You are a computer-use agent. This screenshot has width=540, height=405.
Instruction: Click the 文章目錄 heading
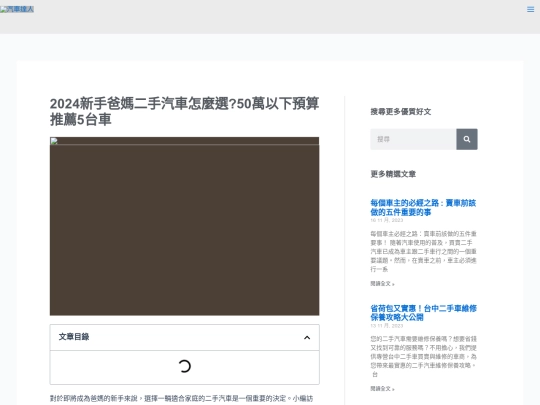click(74, 337)
